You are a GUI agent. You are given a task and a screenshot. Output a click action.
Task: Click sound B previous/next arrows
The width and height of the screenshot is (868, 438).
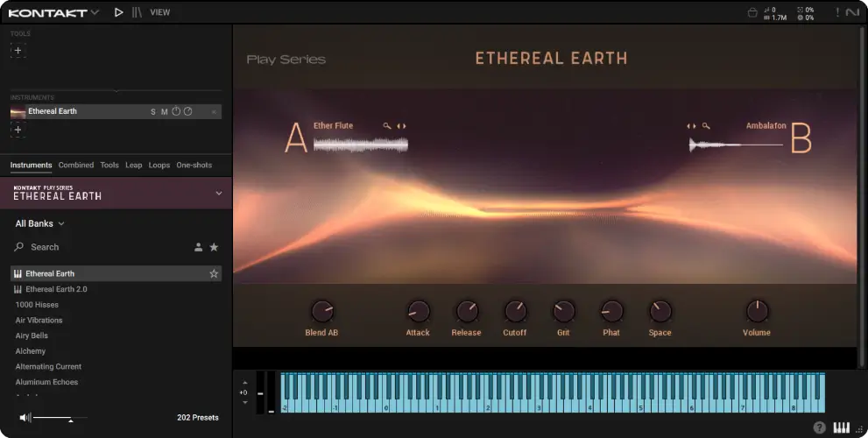point(691,126)
